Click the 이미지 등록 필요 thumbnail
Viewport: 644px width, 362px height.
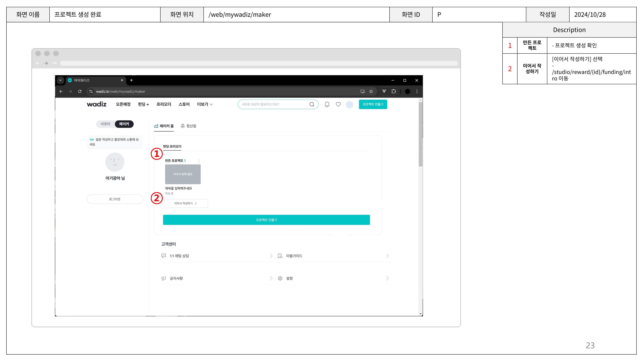[183, 174]
